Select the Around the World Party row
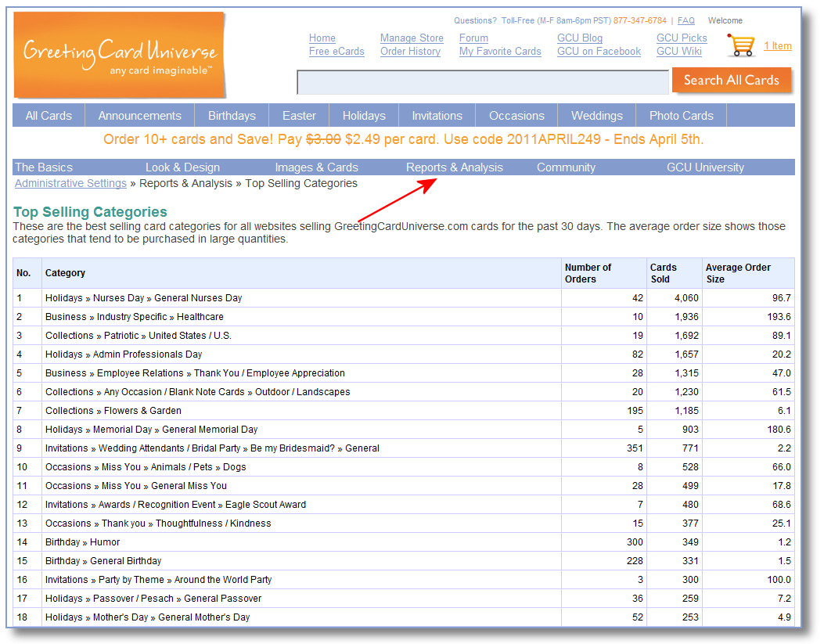The height and width of the screenshot is (644, 824). [404, 580]
